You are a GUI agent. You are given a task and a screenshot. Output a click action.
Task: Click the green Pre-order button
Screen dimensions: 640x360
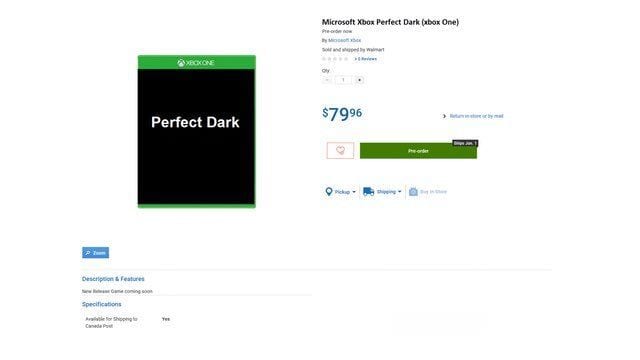[418, 151]
